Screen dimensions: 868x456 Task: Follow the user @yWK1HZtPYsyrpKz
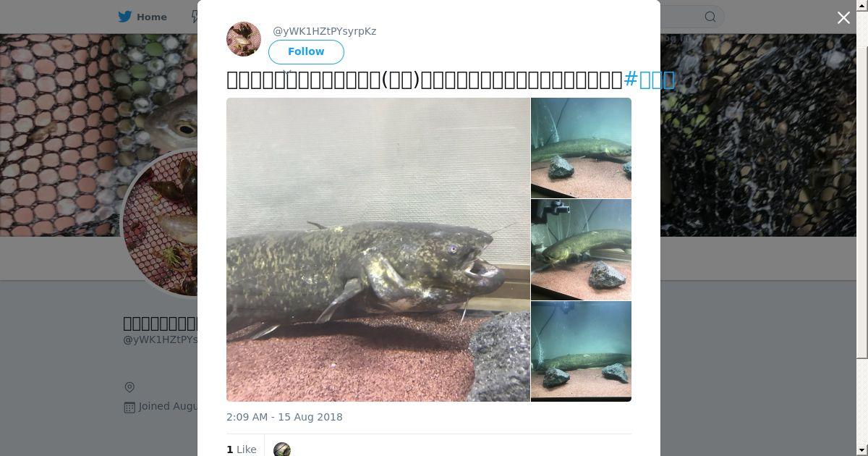point(306,52)
